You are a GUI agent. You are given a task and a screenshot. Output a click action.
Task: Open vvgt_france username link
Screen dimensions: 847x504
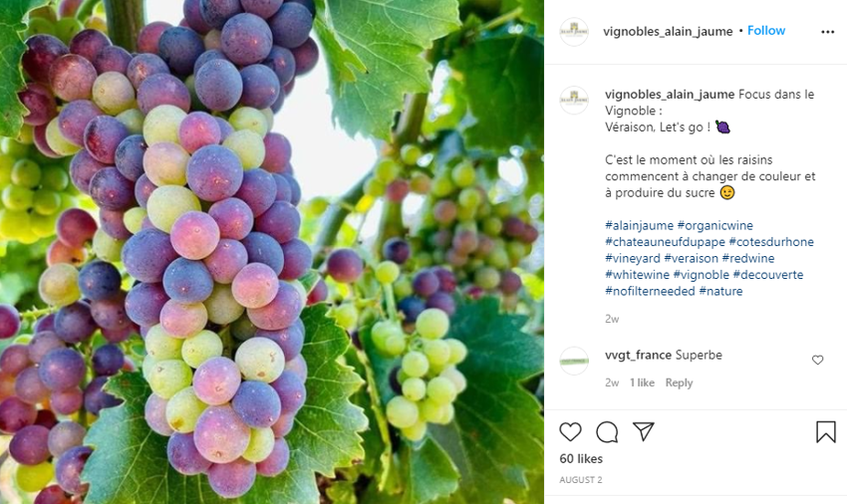click(638, 355)
